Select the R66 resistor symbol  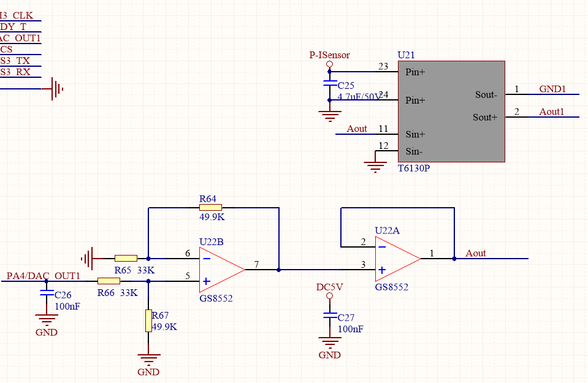109,281
